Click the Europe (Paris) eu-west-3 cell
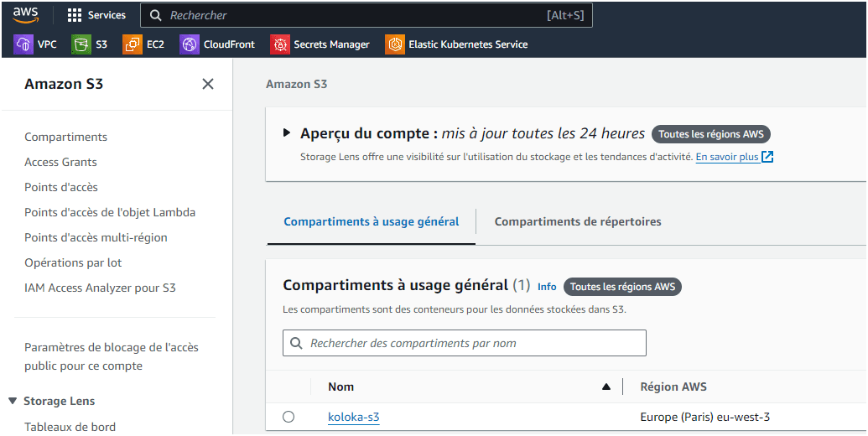Viewport: 868px width, 436px height. pos(704,418)
